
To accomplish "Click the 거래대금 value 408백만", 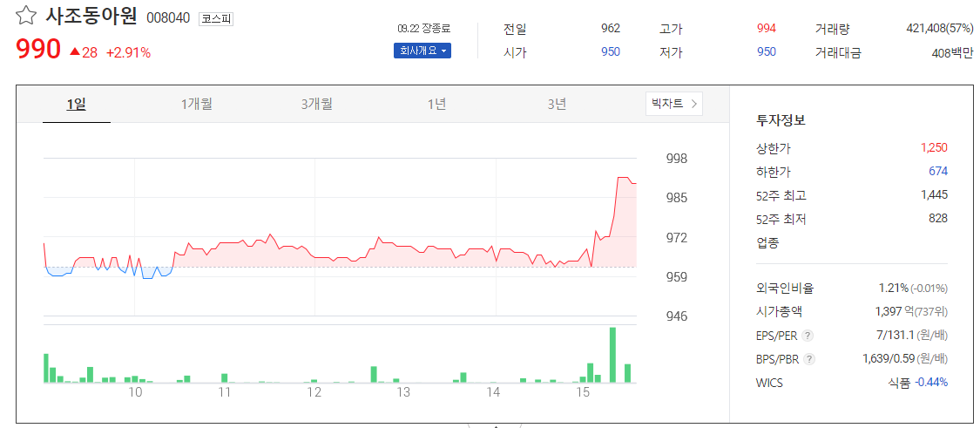I will coord(952,52).
